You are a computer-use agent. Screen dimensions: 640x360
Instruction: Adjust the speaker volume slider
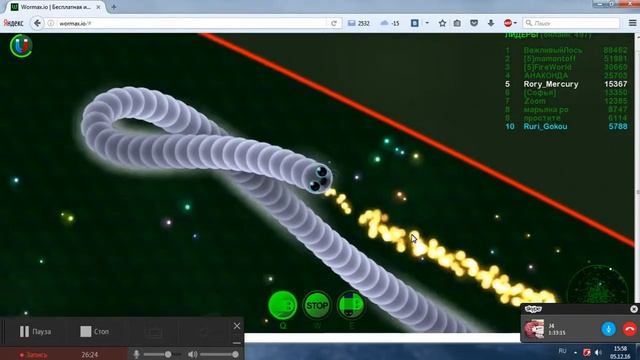219,354
